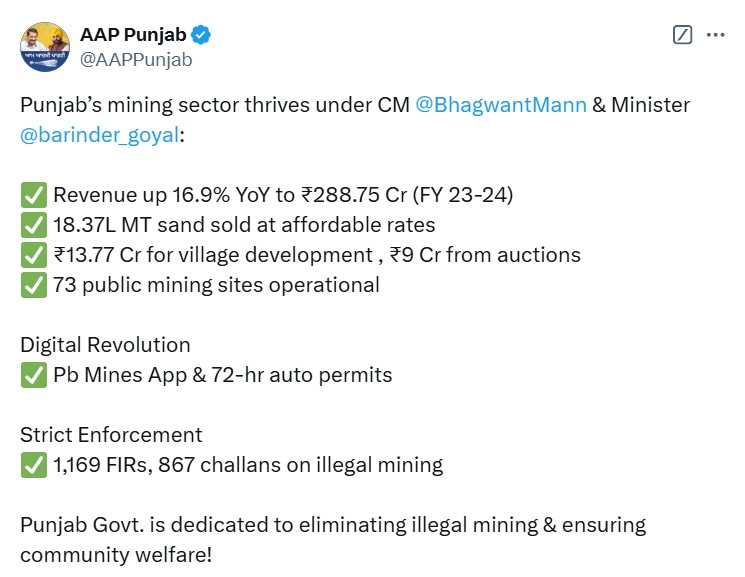Follow the @BhagwantMann mention link
The width and height of the screenshot is (745, 577).
(x=500, y=105)
